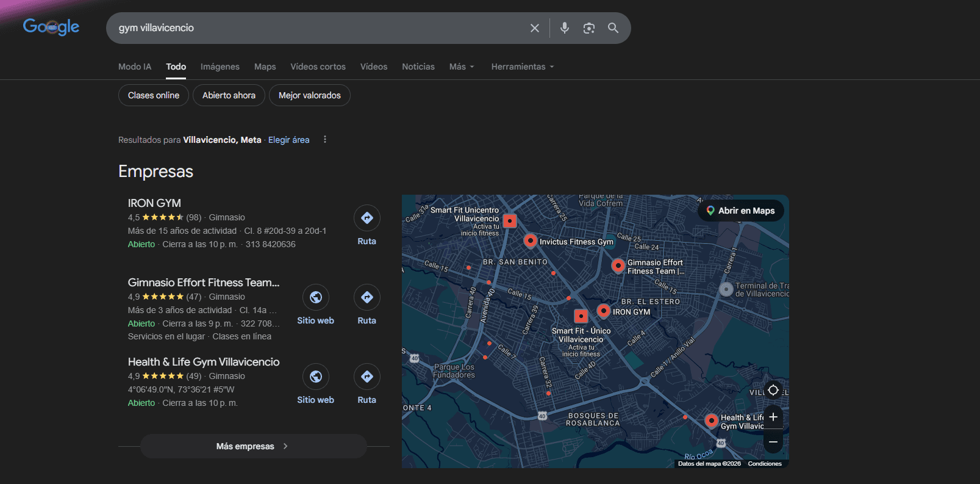Click the Terminal de Transporte map marker
980x484 pixels.
point(726,289)
